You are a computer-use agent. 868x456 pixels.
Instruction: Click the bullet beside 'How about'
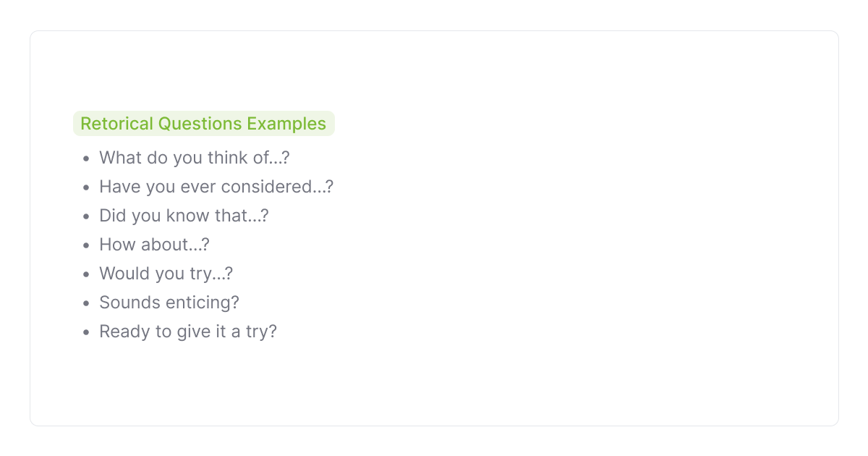87,245
